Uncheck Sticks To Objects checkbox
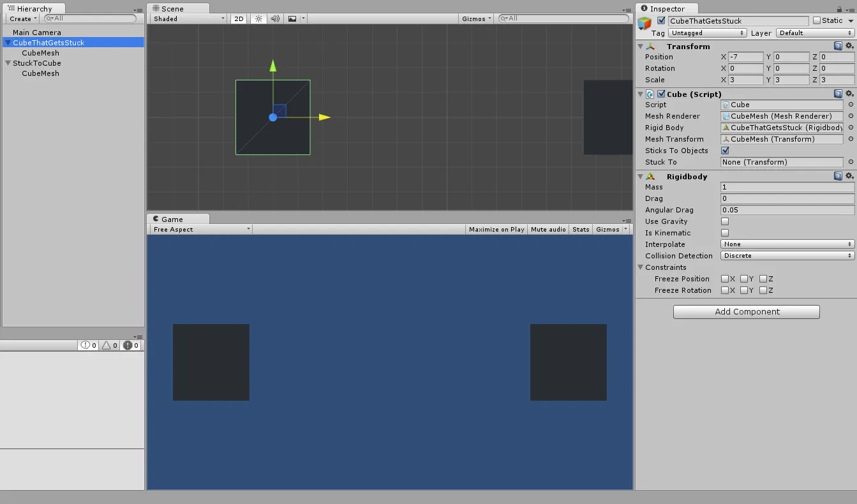Image resolution: width=857 pixels, height=504 pixels. point(725,151)
